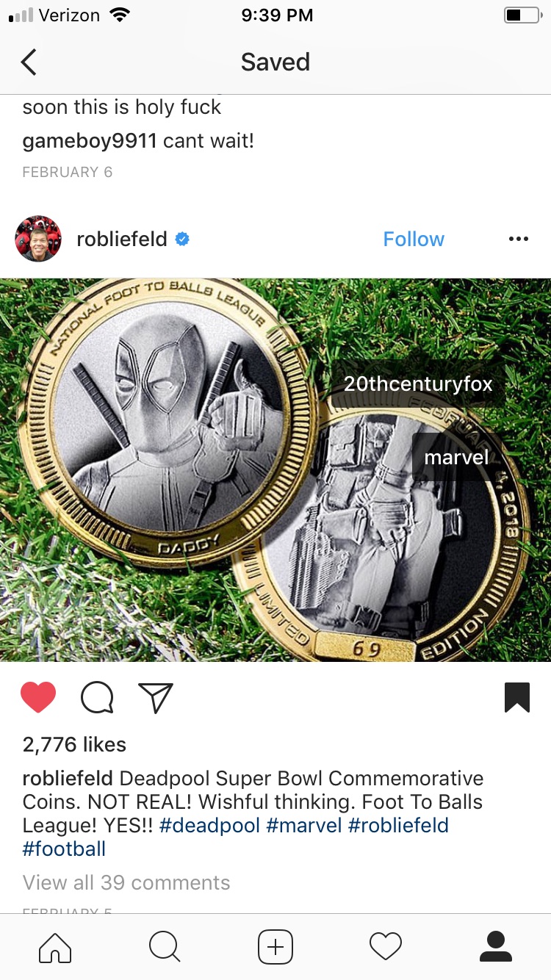Image resolution: width=551 pixels, height=980 pixels.
Task: Open the marvel photo tag
Action: [456, 457]
